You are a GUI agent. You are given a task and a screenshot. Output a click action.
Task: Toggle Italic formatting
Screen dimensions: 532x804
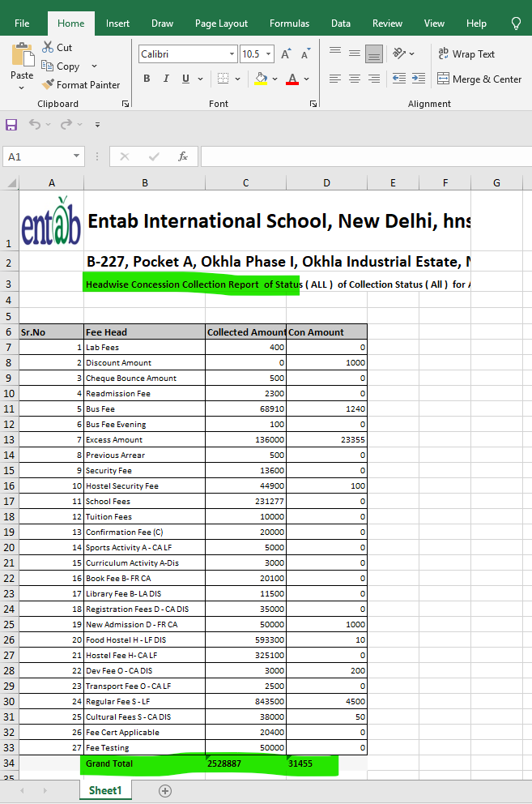(x=166, y=79)
